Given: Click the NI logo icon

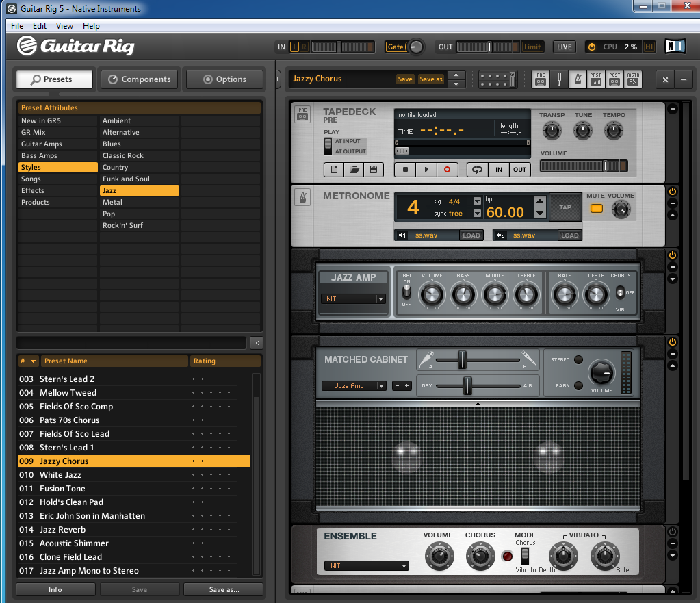Looking at the screenshot, I should (675, 47).
